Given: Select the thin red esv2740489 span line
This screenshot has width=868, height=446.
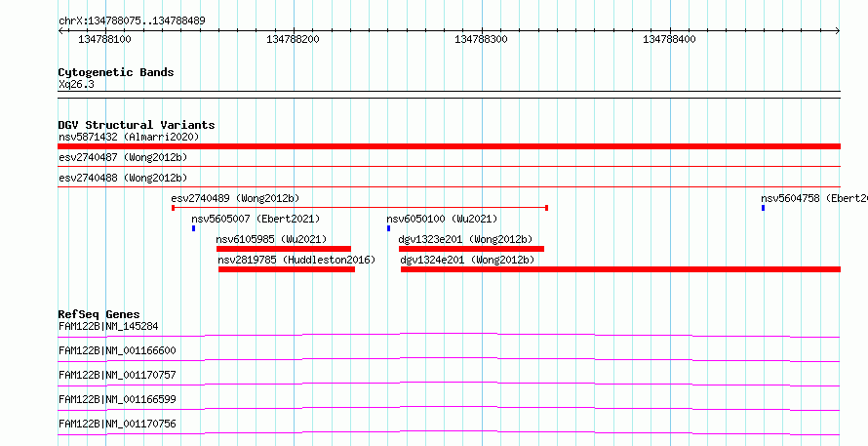Looking at the screenshot, I should point(360,208).
